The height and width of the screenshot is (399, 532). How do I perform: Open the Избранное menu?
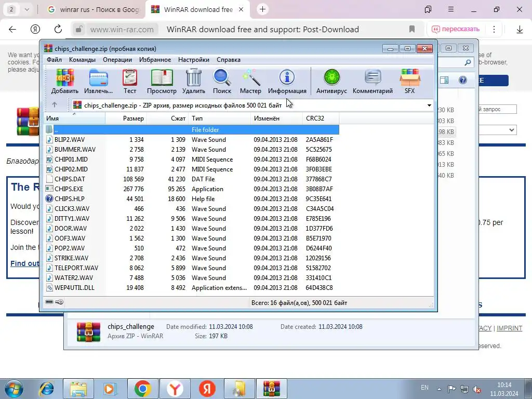155,60
